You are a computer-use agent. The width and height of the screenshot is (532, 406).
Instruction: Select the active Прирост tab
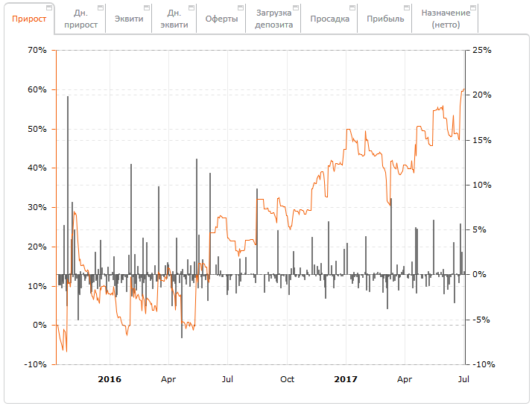point(28,19)
